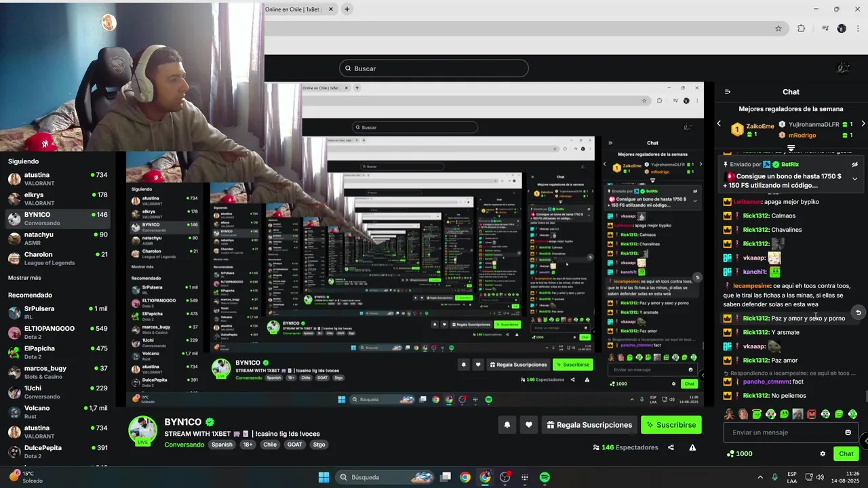This screenshot has height=488, width=868.
Task: Open Chrome profile avatar
Action: pyautogui.click(x=842, y=28)
